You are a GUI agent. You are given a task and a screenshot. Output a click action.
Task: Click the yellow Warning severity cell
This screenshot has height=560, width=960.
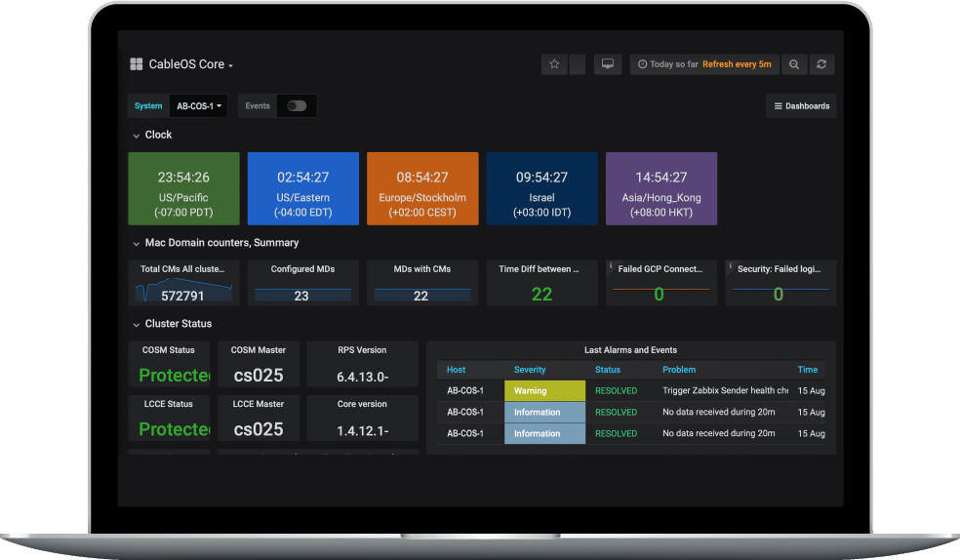pyautogui.click(x=545, y=391)
